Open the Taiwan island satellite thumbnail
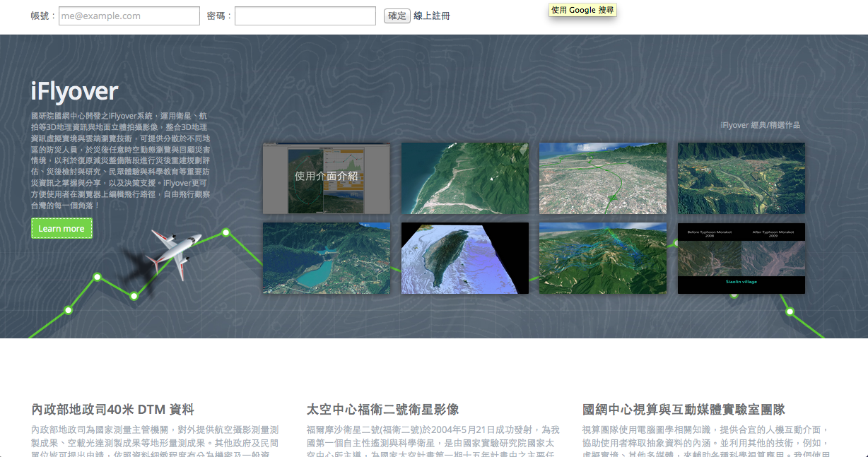868x457 pixels. [465, 259]
